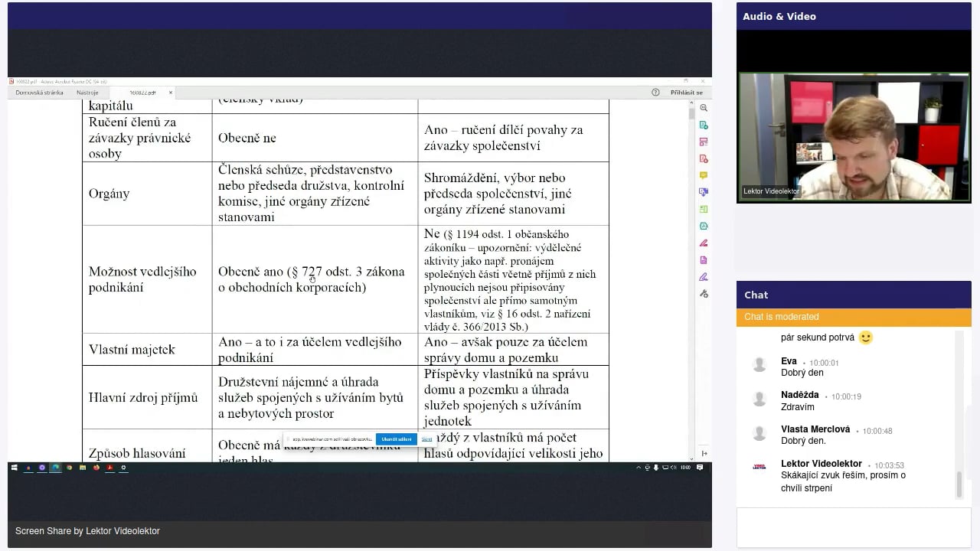Collapse the right tools pane arrow
Viewport: 980px width, 551px height.
pyautogui.click(x=704, y=453)
